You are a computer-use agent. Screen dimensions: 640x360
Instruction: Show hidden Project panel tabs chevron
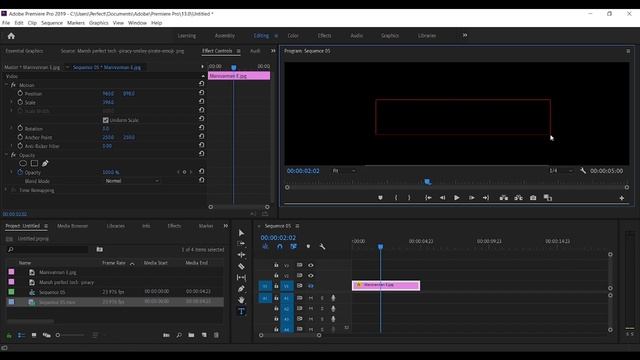pos(225,226)
